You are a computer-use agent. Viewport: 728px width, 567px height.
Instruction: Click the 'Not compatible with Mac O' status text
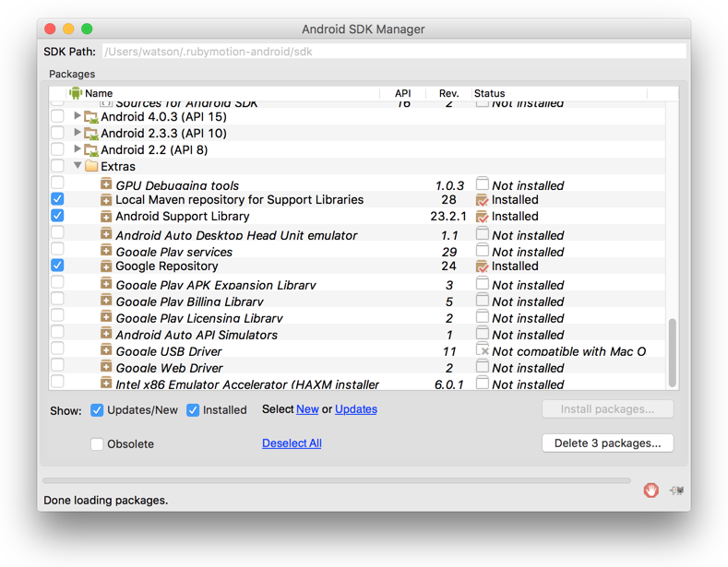[568, 351]
